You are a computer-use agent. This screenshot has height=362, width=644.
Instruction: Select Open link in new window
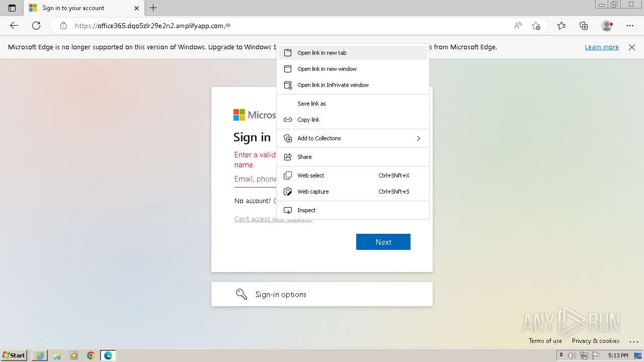[x=353, y=69]
